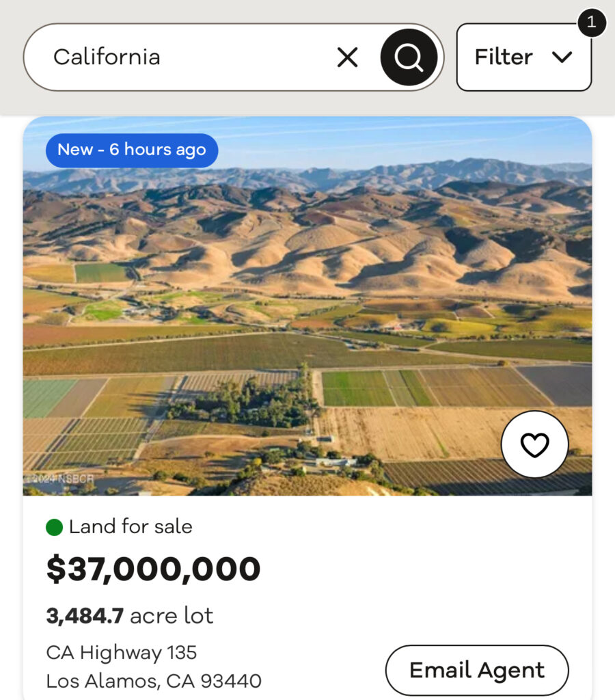Click the green status dot
This screenshot has width=615, height=700.
click(x=55, y=527)
